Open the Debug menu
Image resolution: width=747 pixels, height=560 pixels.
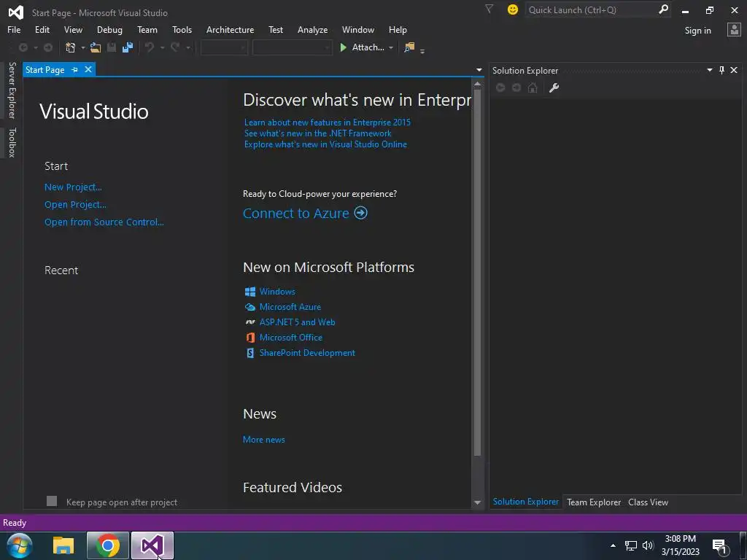109,29
